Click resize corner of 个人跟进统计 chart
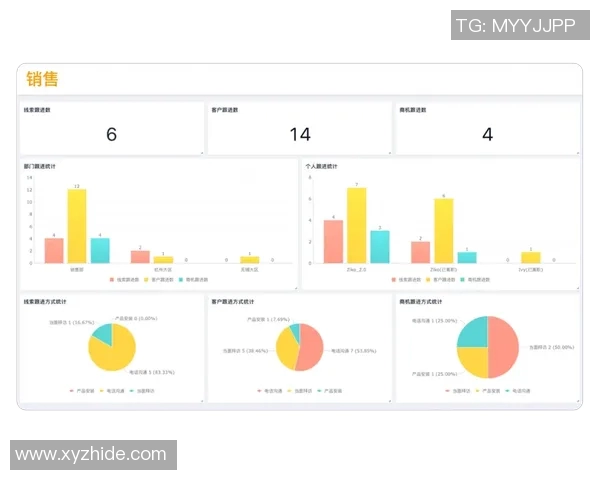 (578, 289)
